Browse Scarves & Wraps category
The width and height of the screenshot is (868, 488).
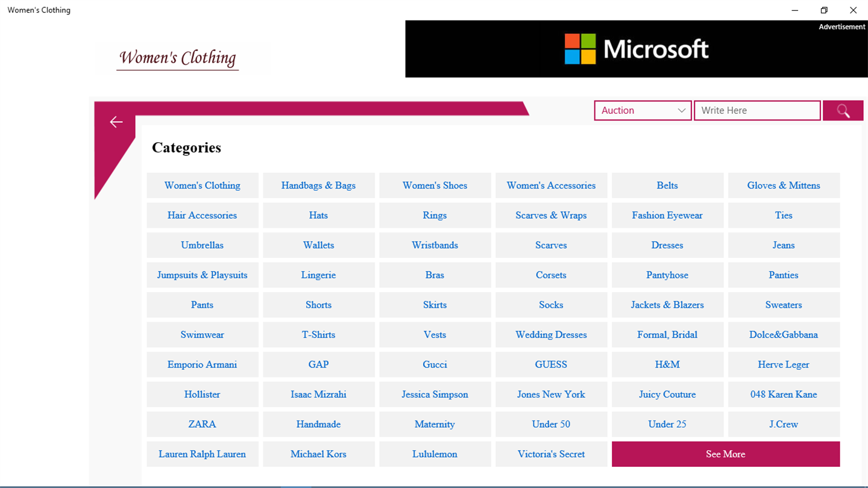(x=552, y=216)
